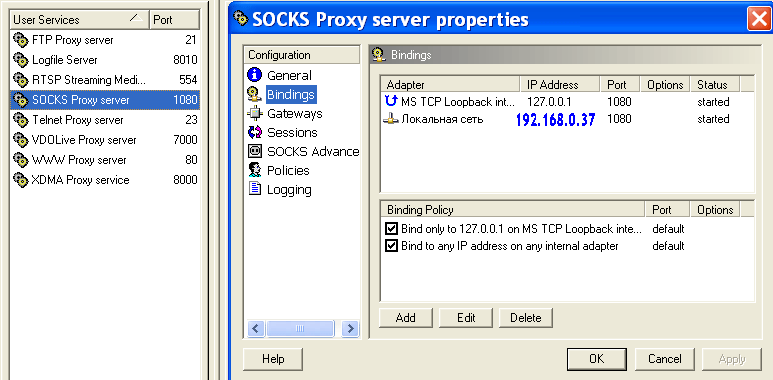Select the Локальная сеть adapter row

point(567,119)
